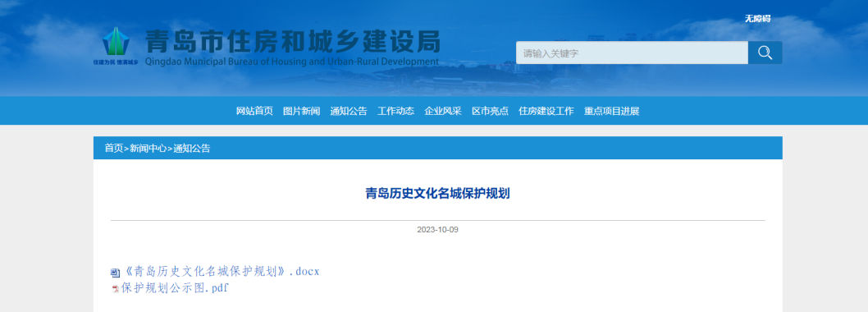This screenshot has width=868, height=312.
Task: Open 区市亮点 in the nav bar
Action: pyautogui.click(x=490, y=111)
